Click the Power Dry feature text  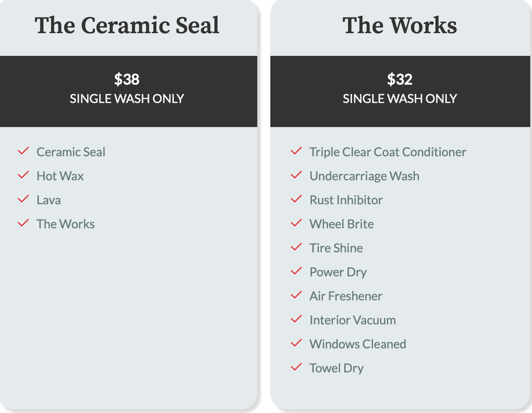click(338, 272)
